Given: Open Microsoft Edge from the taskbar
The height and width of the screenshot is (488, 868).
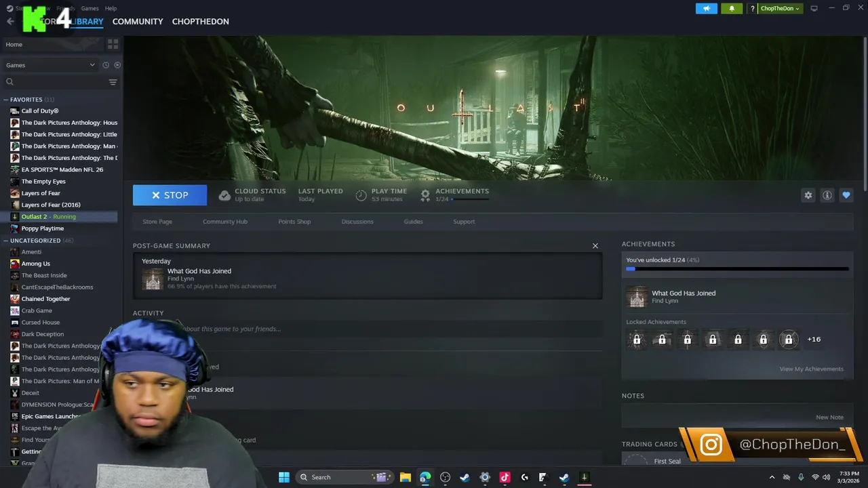Looking at the screenshot, I should [425, 477].
